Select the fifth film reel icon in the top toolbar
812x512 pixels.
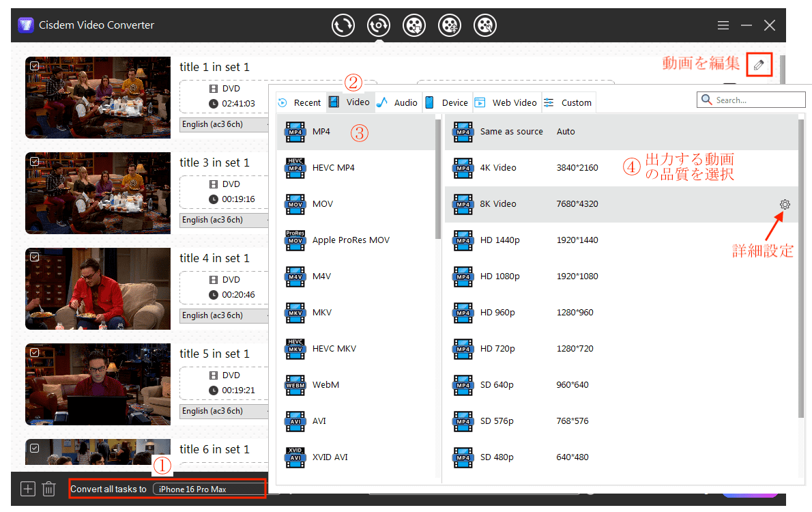pos(484,25)
